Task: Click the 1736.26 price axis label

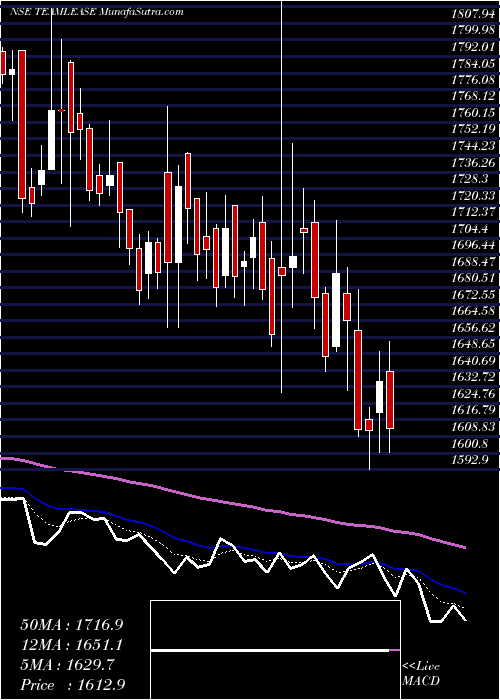Action: pyautogui.click(x=473, y=162)
